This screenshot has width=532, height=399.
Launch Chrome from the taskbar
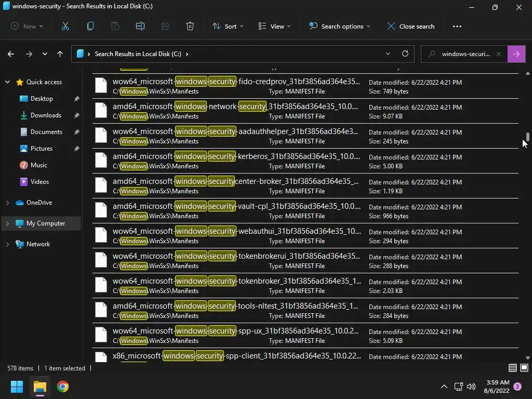(63, 387)
